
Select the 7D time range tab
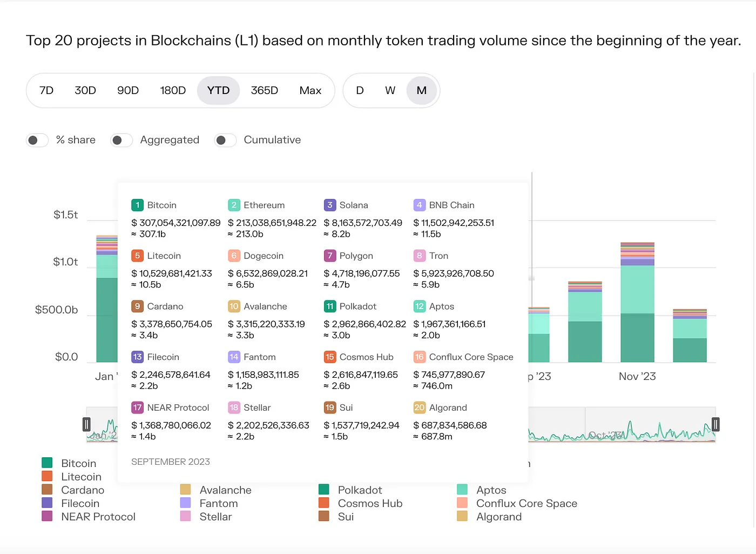[x=46, y=91]
